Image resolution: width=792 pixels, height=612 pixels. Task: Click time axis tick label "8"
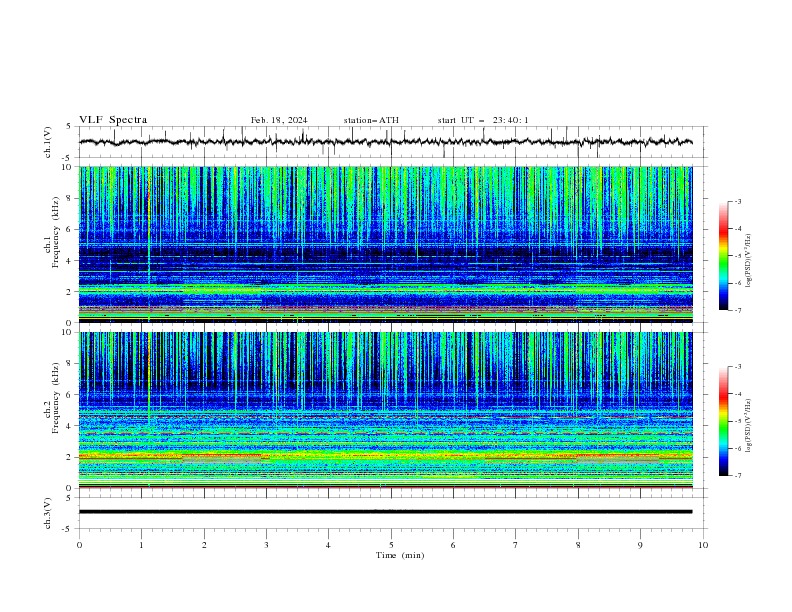(x=578, y=545)
